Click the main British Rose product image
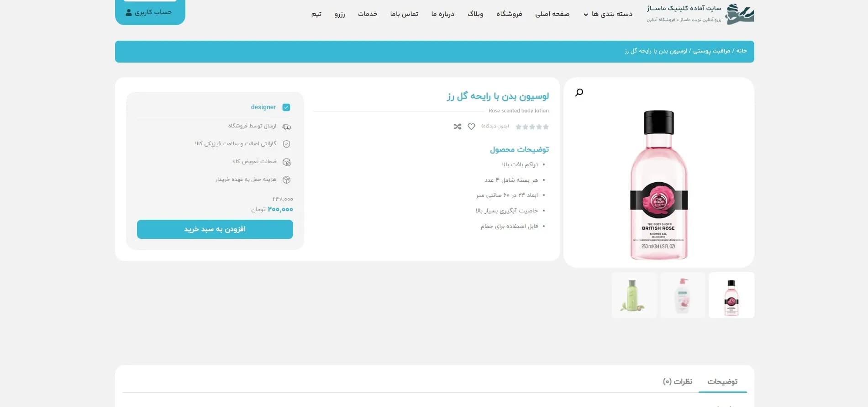Screen dimensions: 868x407 [x=659, y=185]
